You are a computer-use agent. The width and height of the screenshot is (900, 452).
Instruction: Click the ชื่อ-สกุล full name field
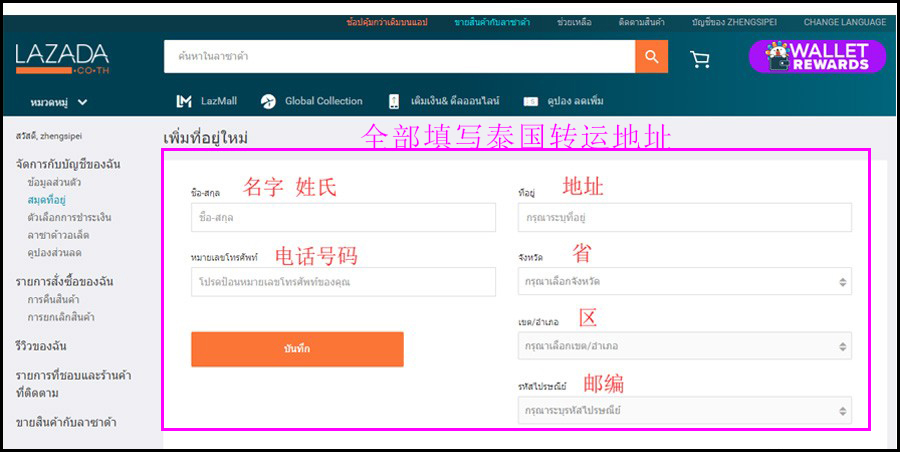click(343, 217)
